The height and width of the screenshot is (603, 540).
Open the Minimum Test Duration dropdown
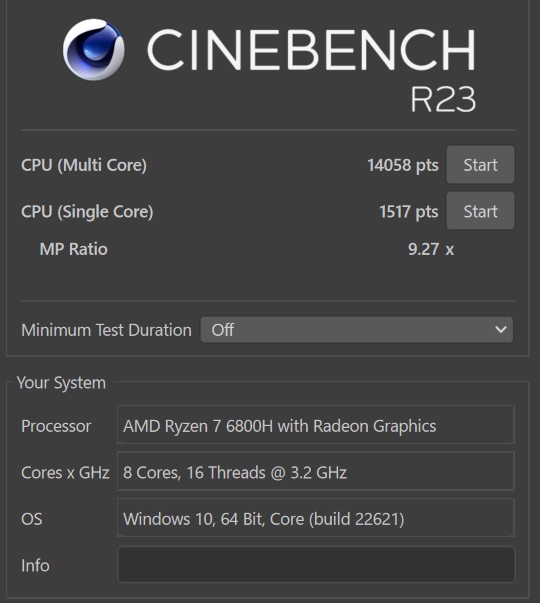[357, 330]
